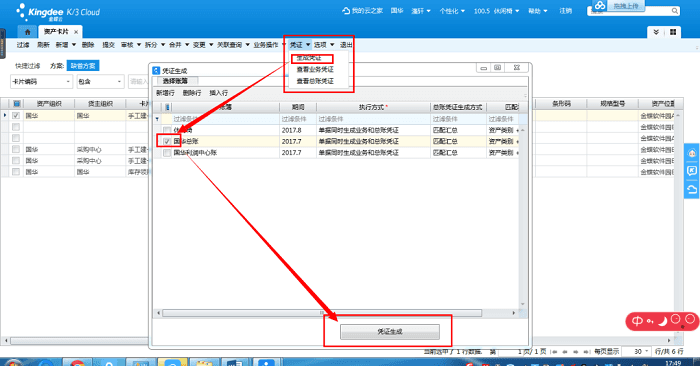Open the four-square grid view icon
This screenshot has width=700, height=366.
(x=673, y=32)
